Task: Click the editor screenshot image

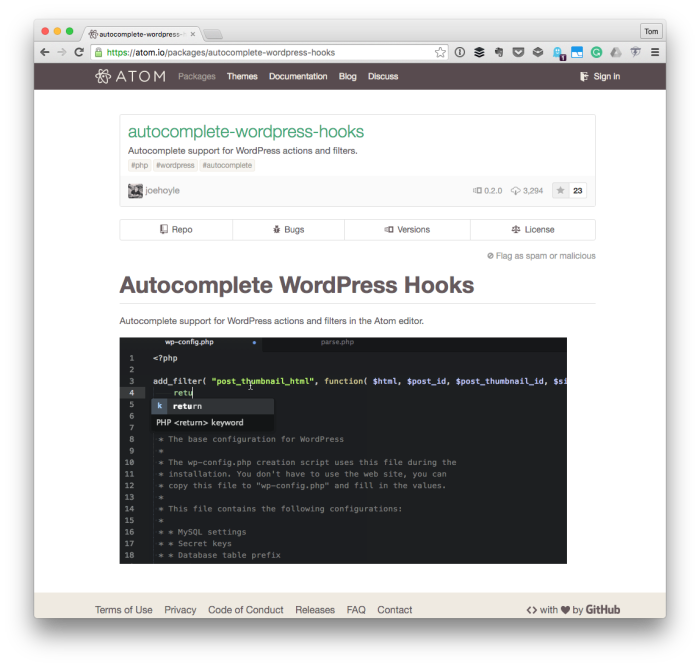Action: click(x=343, y=450)
